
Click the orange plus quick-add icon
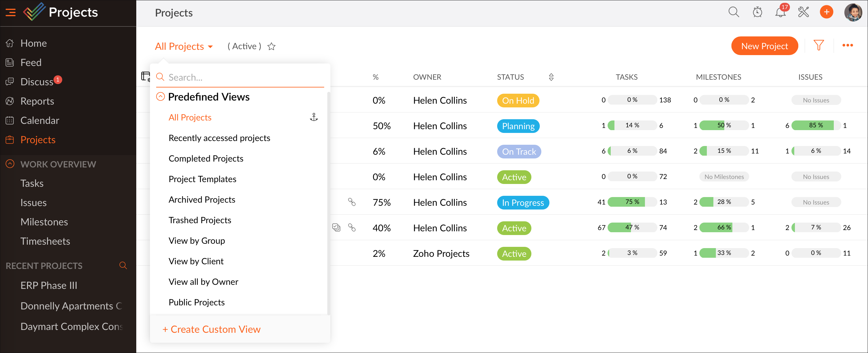pos(826,12)
